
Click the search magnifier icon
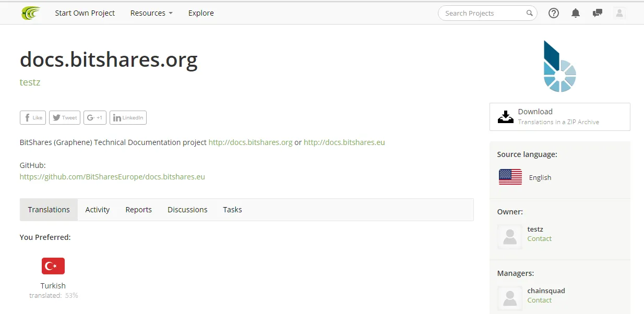[x=529, y=13]
